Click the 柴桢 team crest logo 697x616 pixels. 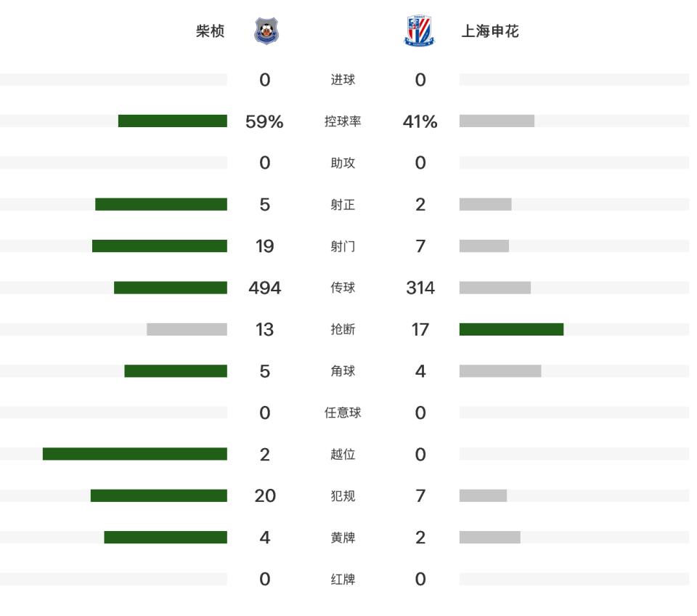pyautogui.click(x=266, y=31)
